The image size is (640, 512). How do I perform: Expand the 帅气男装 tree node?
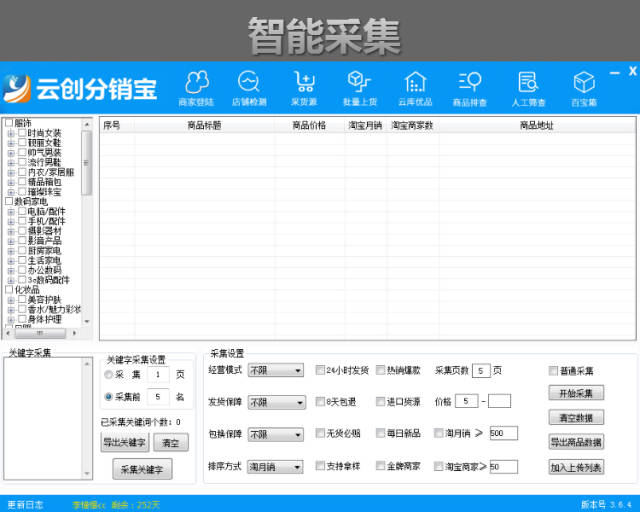pos(11,152)
